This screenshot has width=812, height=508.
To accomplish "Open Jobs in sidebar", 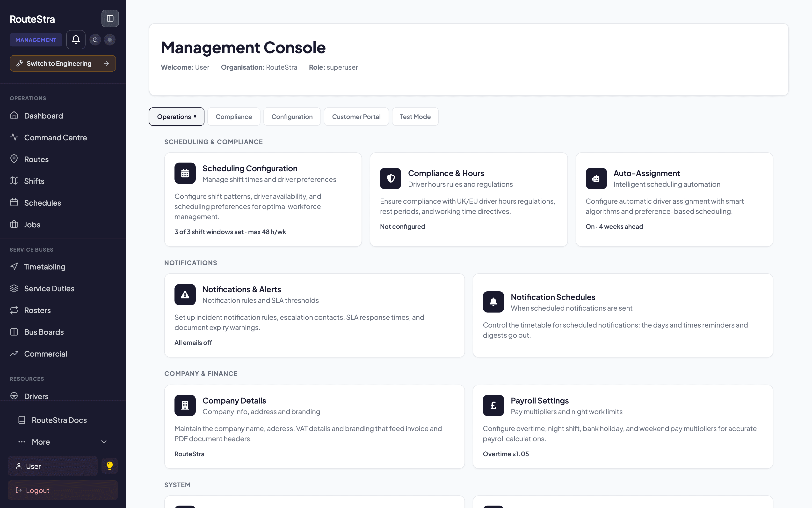I will click(x=63, y=224).
